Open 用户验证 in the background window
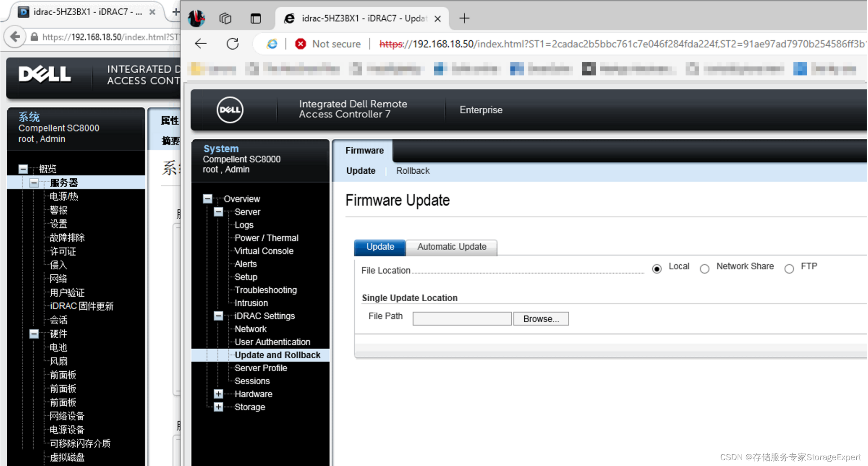 (x=67, y=293)
